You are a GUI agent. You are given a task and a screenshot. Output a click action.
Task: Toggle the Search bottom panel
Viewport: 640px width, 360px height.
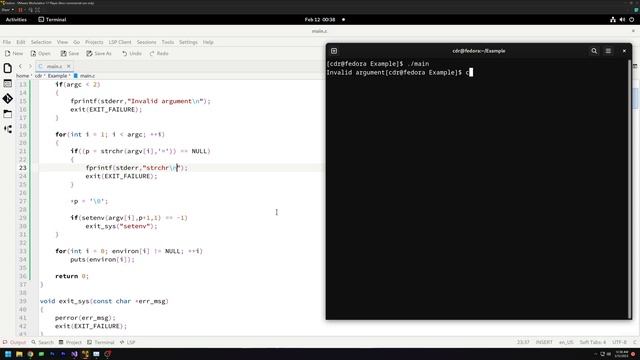[42, 342]
